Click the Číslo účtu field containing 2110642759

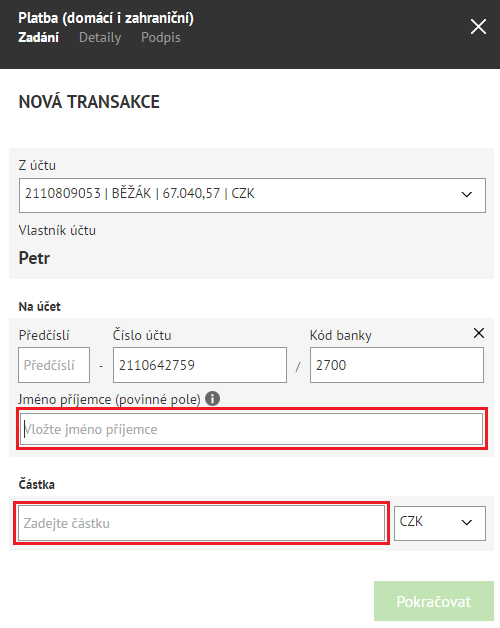click(x=200, y=365)
